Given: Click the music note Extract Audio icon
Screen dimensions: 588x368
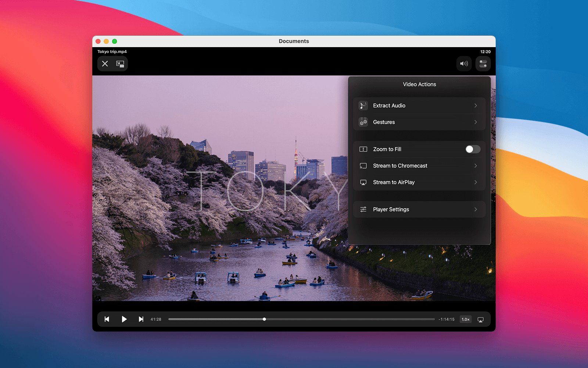Looking at the screenshot, I should tap(363, 106).
